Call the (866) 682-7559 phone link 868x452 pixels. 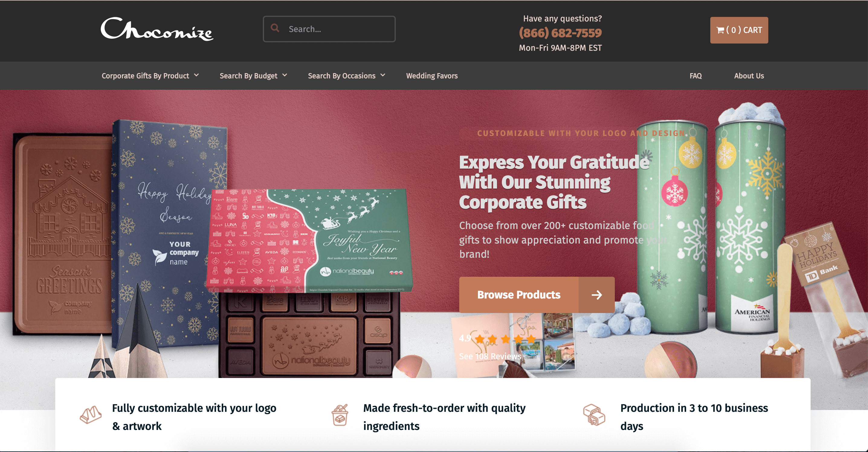tap(560, 33)
